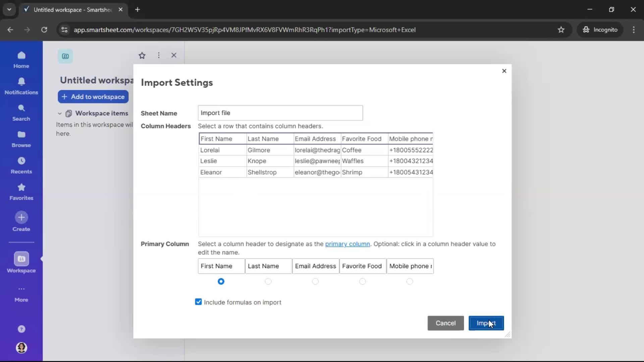Click the primary column help link
The height and width of the screenshot is (362, 644).
[347, 244]
